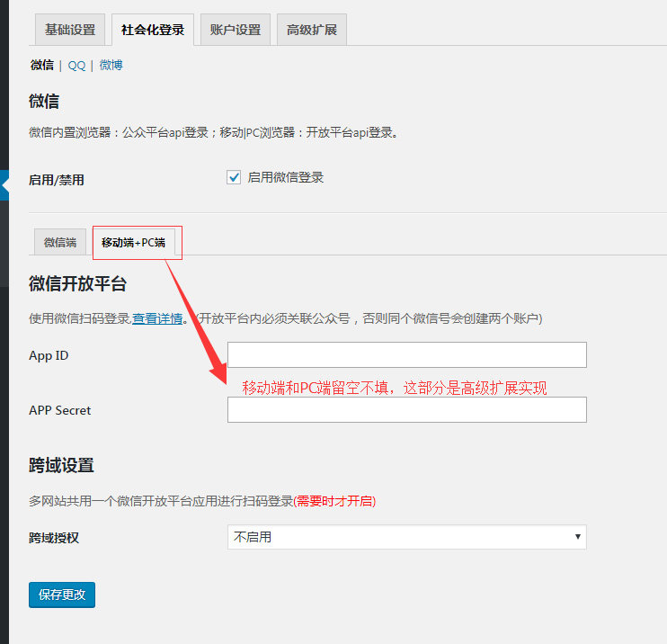This screenshot has height=644, width=667.
Task: Click the dark sidebar's current-menu arrow indicator
Action: (x=4, y=185)
